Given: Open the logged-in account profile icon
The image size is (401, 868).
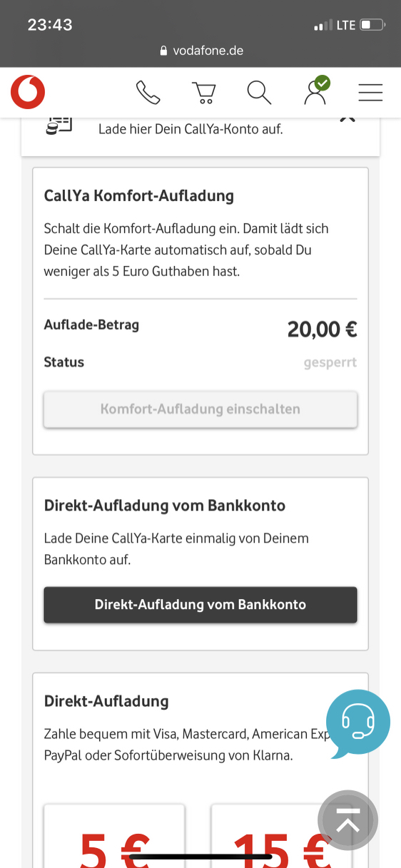Looking at the screenshot, I should click(316, 91).
